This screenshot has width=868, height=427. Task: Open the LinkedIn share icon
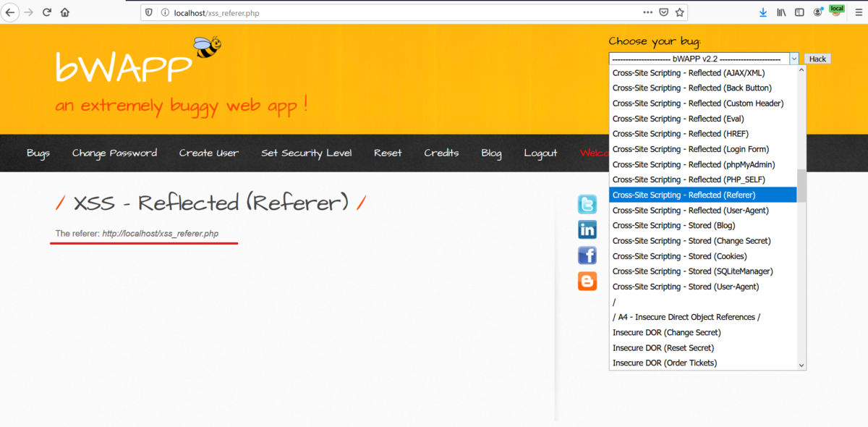(587, 229)
